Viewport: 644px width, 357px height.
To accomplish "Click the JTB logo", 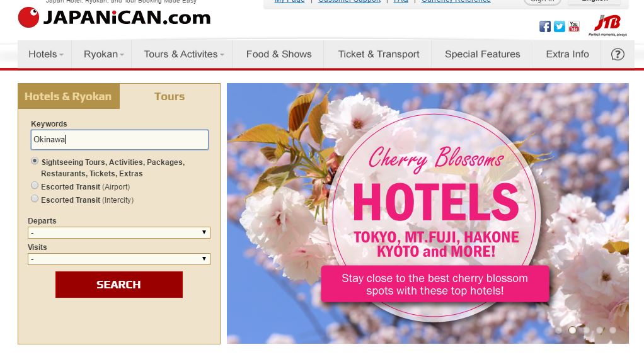I will 608,25.
